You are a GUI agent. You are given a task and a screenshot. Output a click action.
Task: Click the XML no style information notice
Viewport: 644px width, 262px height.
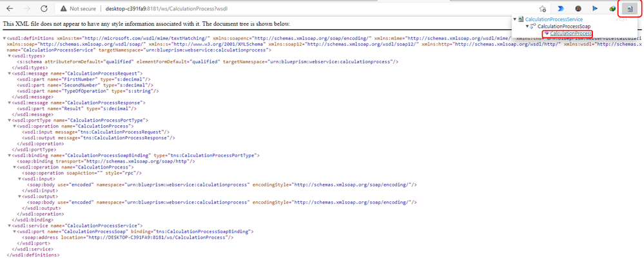[146, 24]
